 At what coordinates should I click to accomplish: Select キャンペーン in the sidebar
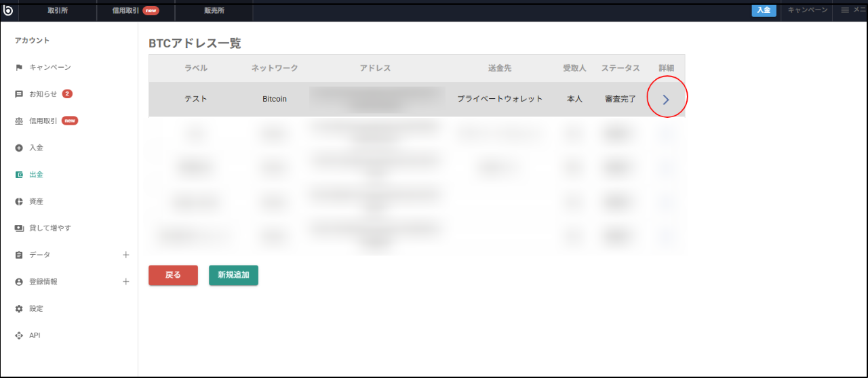point(50,67)
